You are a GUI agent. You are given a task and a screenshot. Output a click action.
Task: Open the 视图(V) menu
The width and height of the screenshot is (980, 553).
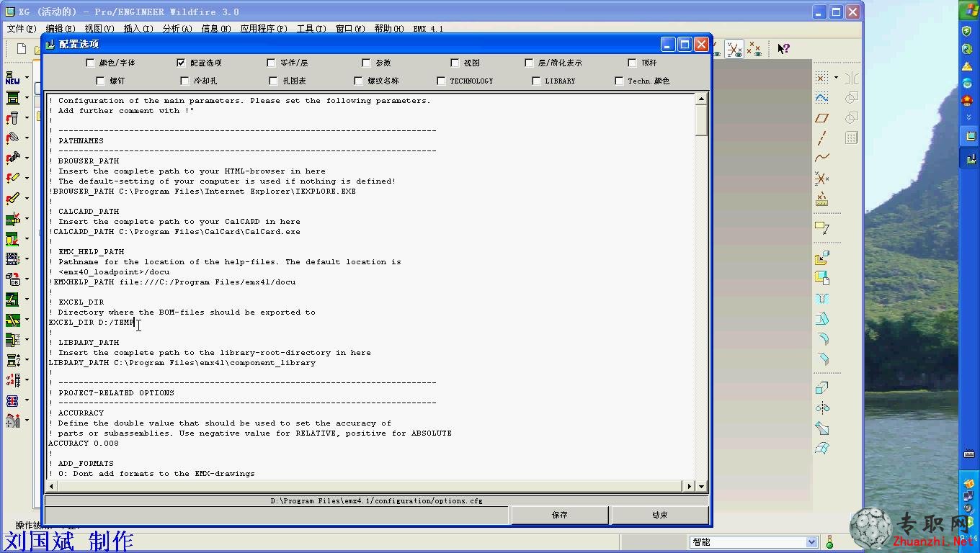(99, 29)
